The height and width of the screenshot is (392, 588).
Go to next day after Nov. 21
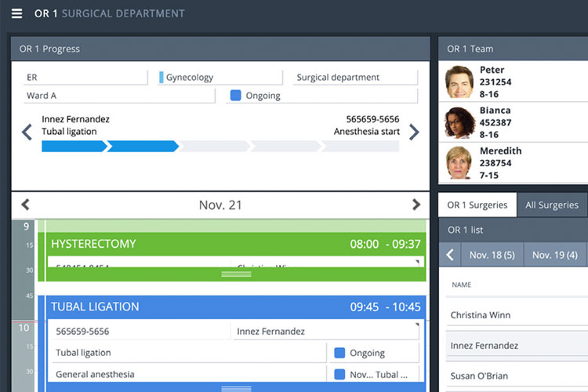click(416, 205)
